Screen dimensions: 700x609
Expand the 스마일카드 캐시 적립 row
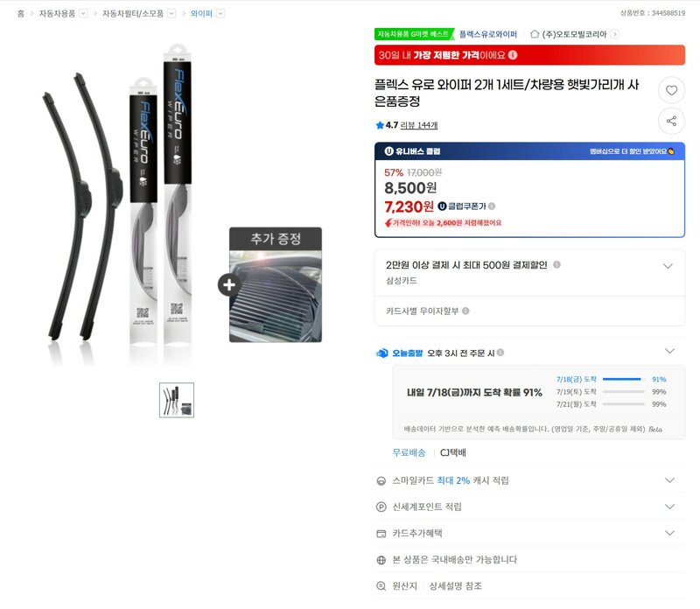pyautogui.click(x=669, y=480)
